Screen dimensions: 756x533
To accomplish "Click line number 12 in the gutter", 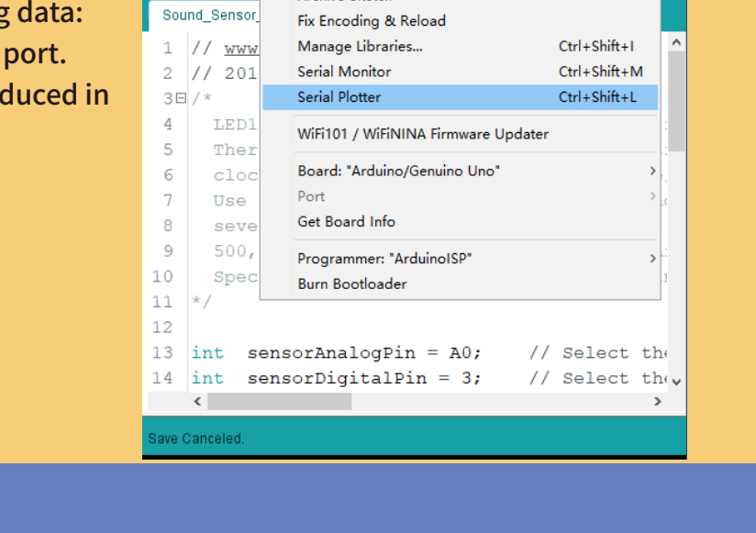I will click(x=162, y=328).
